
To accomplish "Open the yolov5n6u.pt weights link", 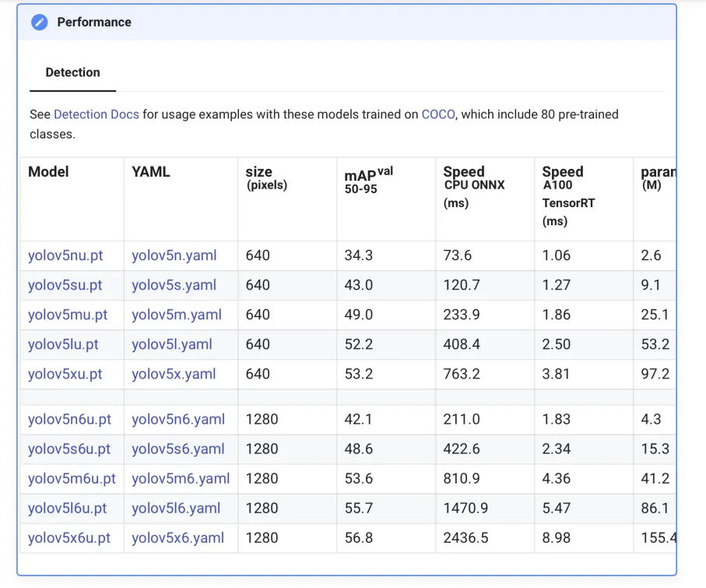I will point(69,419).
